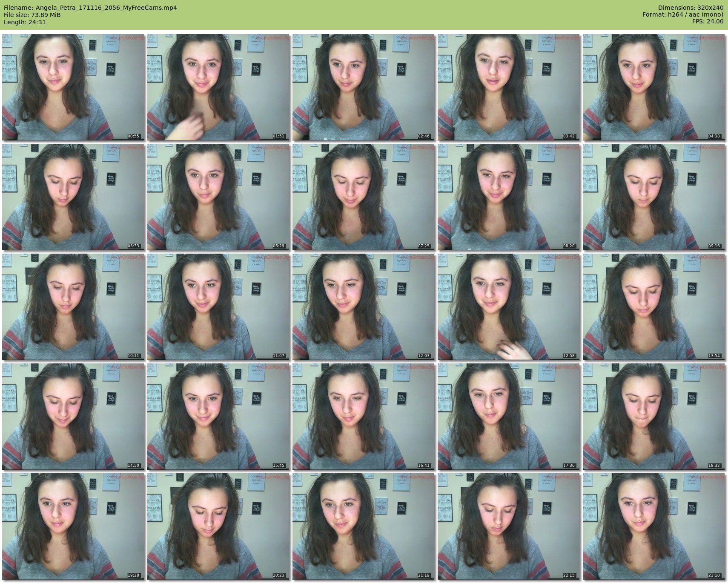Open the thumbnail marked 21:19
Screen dimensions: 728x583
(x=363, y=526)
